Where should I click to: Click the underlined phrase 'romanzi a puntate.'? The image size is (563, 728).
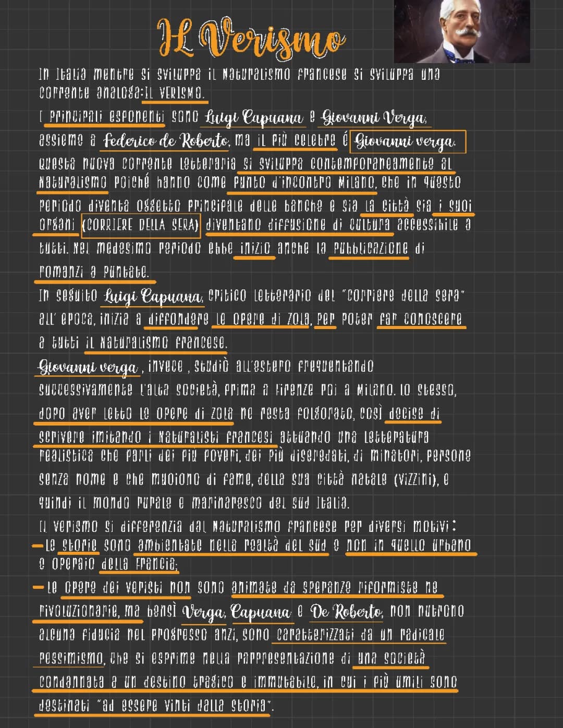click(94, 272)
